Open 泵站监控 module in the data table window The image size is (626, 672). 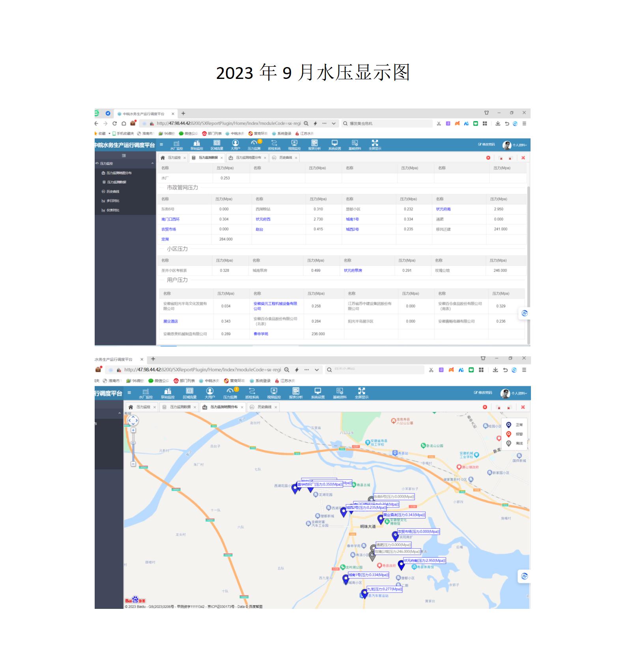pyautogui.click(x=196, y=145)
